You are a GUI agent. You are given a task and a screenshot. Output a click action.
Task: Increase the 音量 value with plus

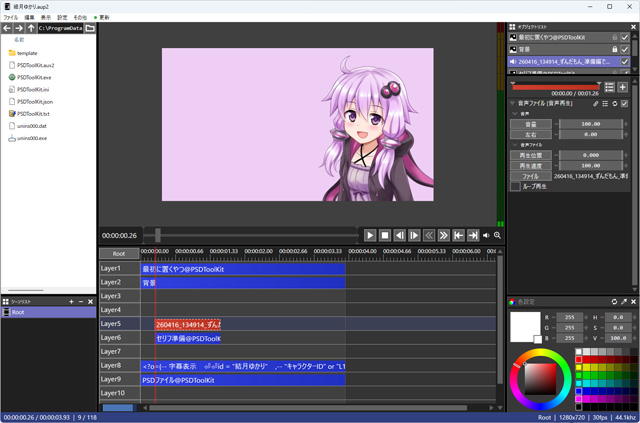coord(626,124)
